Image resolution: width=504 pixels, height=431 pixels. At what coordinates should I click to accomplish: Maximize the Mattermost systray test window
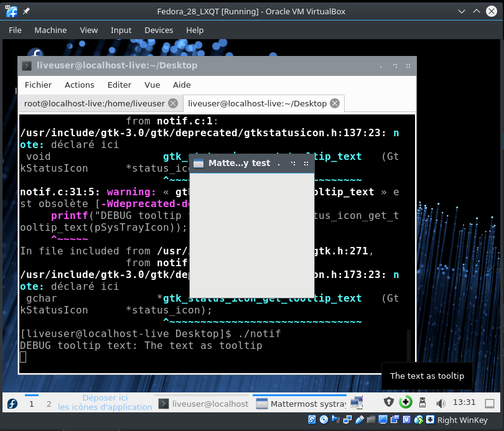(x=293, y=163)
